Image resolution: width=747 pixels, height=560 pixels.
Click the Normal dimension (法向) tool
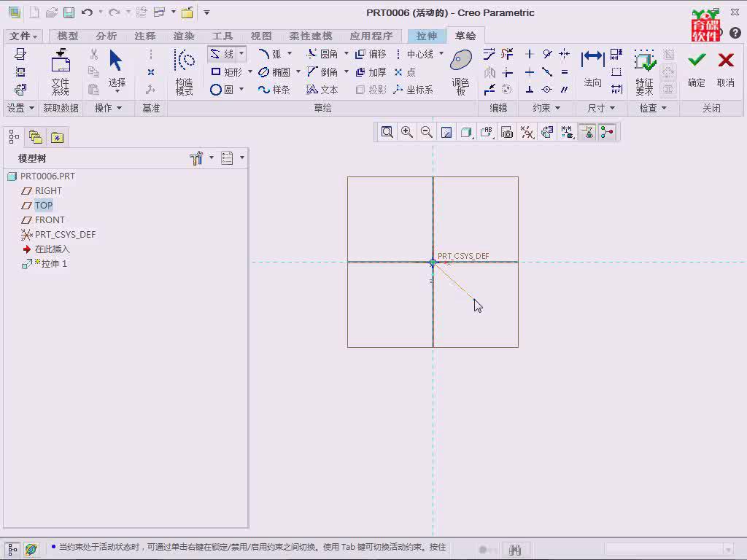592,69
